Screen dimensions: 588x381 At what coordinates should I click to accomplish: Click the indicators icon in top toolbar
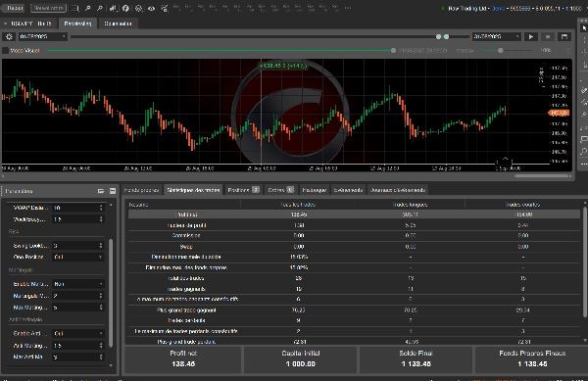125,8
